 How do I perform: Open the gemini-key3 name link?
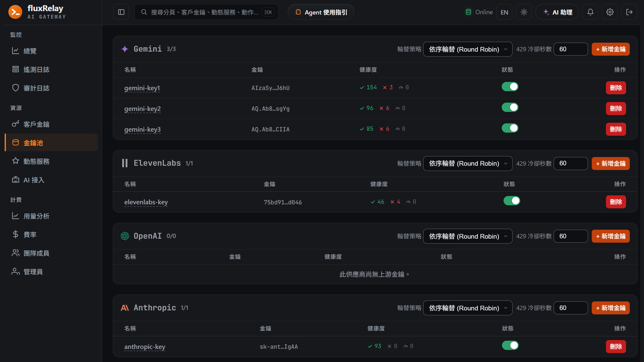[x=143, y=129]
